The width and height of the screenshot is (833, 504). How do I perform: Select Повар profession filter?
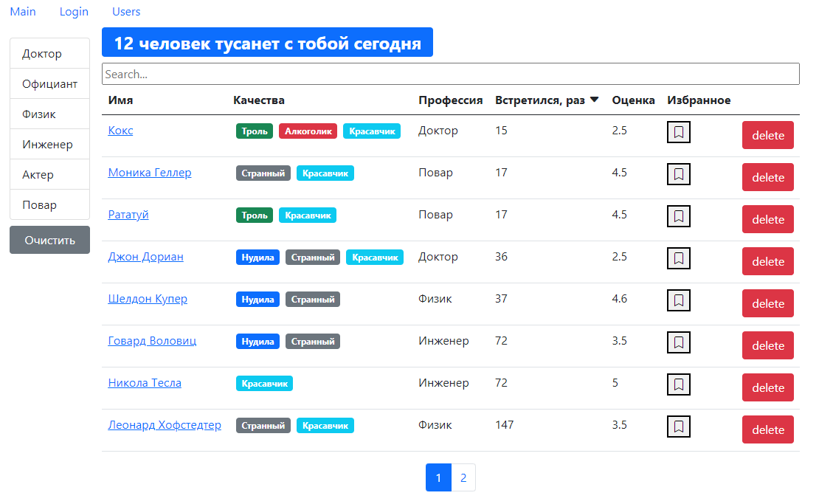pos(50,204)
